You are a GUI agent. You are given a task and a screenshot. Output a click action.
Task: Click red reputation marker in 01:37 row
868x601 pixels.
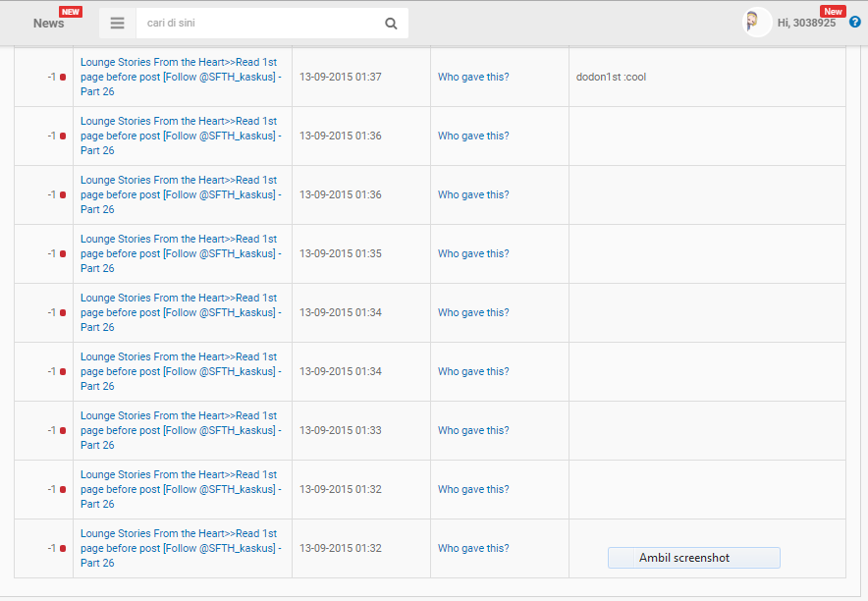(63, 78)
